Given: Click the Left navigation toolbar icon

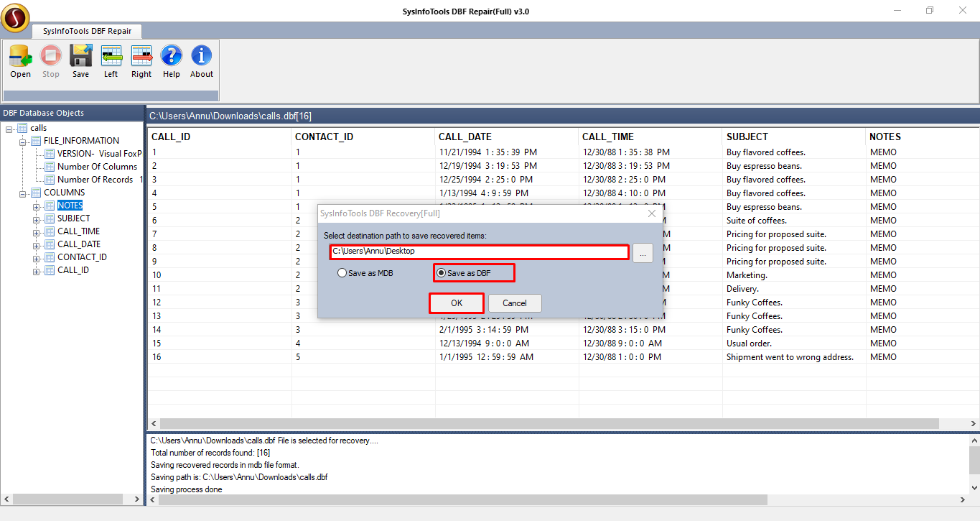Looking at the screenshot, I should click(111, 57).
